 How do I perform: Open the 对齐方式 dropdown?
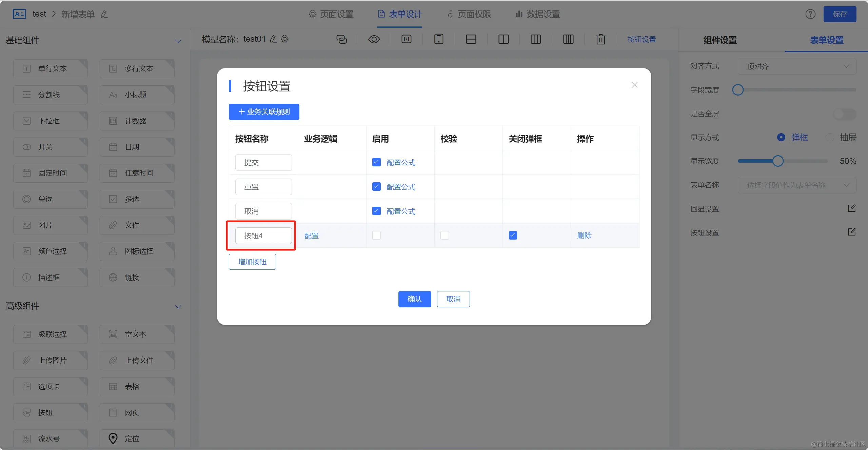(x=797, y=66)
